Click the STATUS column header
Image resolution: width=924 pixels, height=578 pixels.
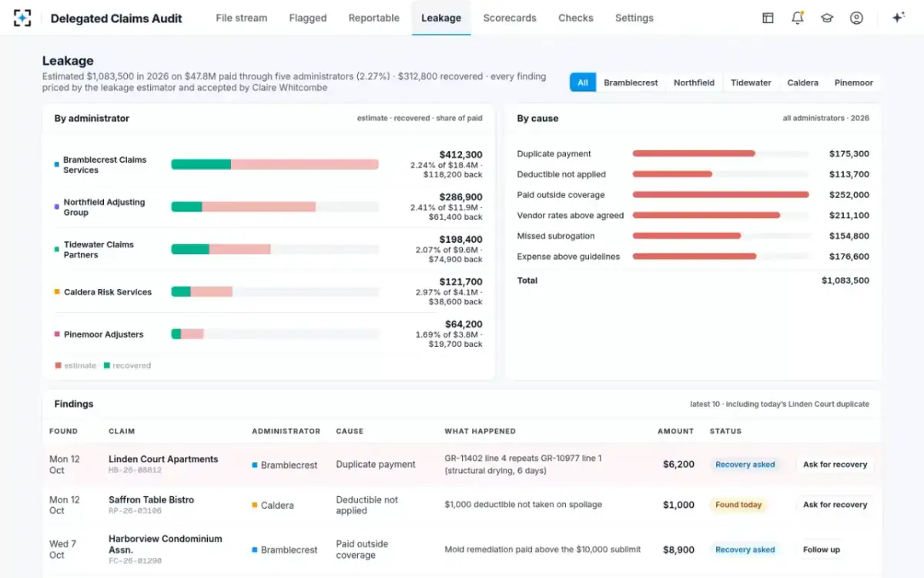[x=725, y=432]
